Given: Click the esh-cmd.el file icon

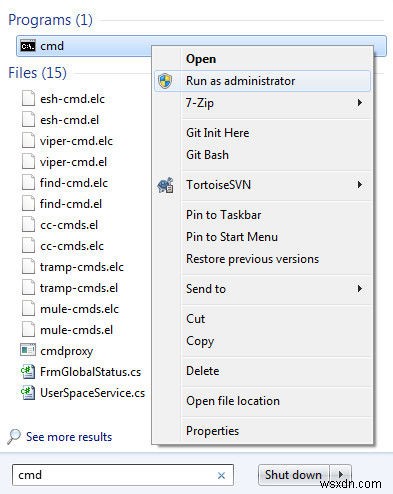Looking at the screenshot, I should [x=28, y=120].
